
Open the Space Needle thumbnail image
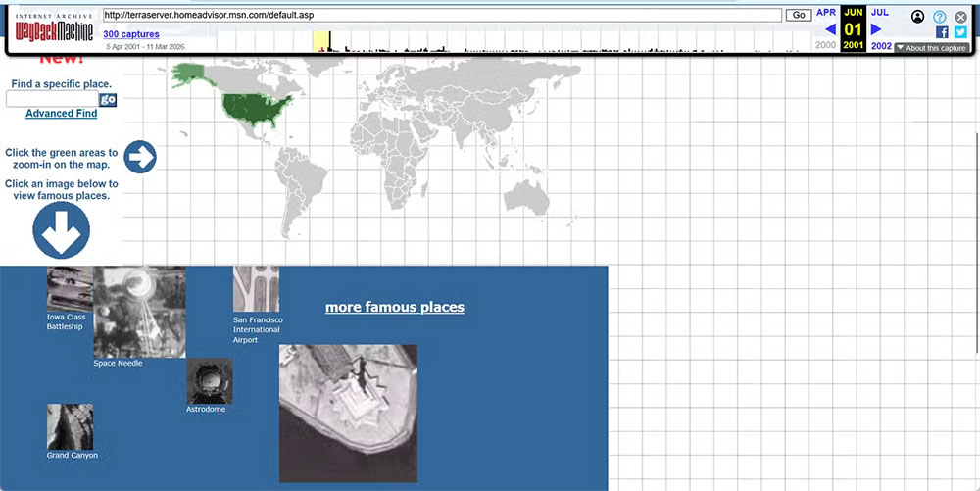pos(139,312)
